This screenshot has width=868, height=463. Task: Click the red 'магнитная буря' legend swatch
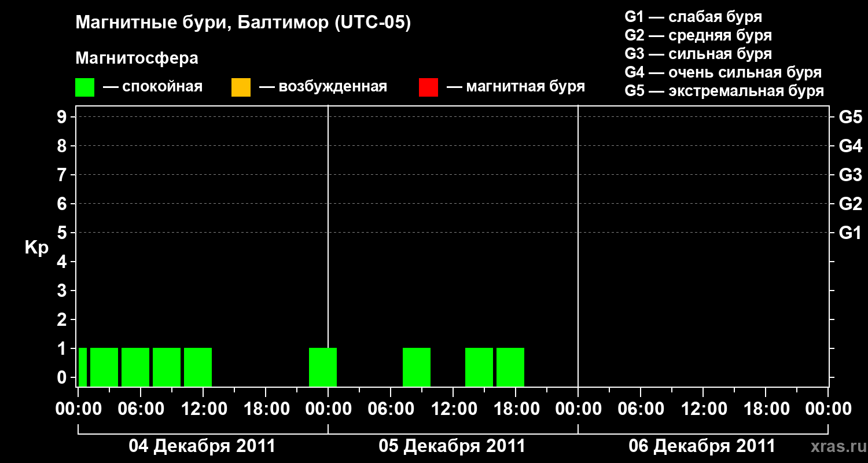coord(428,87)
